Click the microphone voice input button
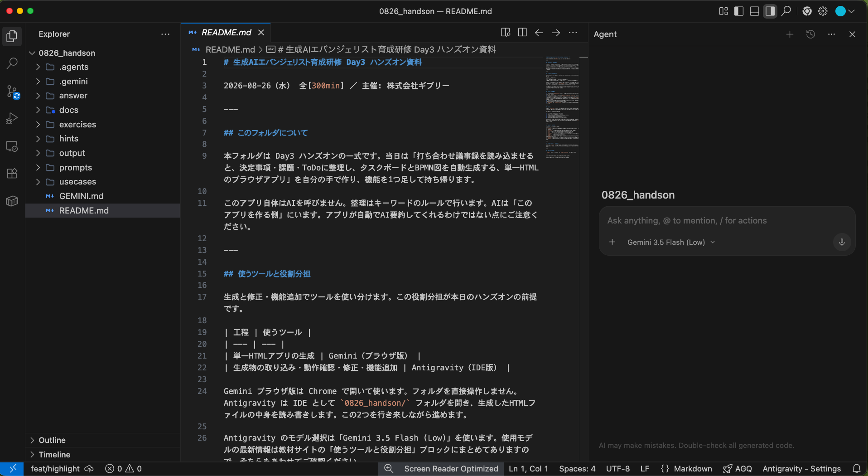This screenshot has width=868, height=476. [842, 242]
